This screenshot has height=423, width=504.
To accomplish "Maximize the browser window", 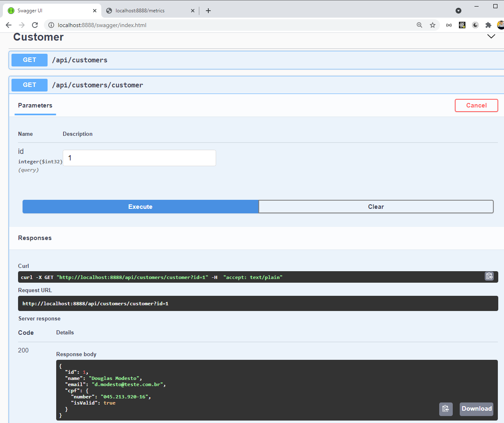I will click(495, 6).
